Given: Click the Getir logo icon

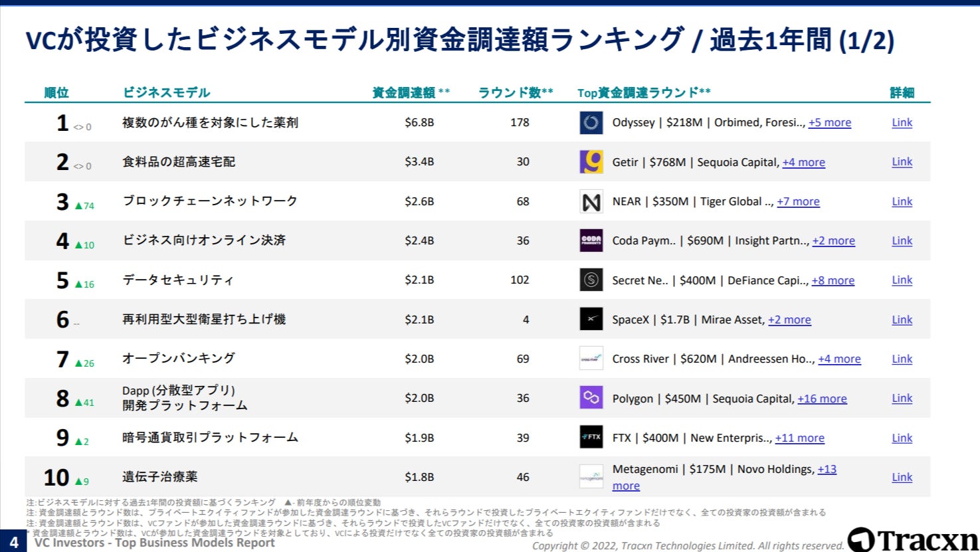Looking at the screenshot, I should click(591, 162).
